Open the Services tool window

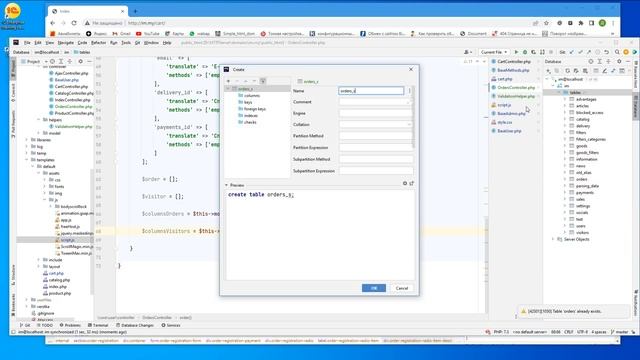pyautogui.click(x=171, y=325)
